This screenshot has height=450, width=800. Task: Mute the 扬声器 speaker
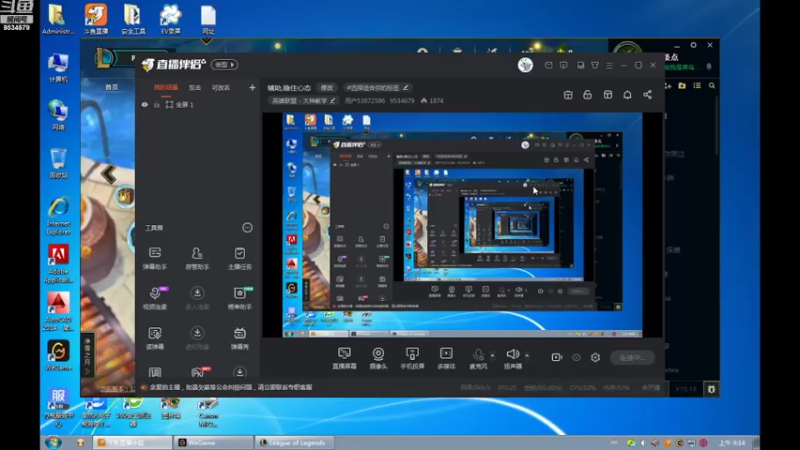click(513, 358)
